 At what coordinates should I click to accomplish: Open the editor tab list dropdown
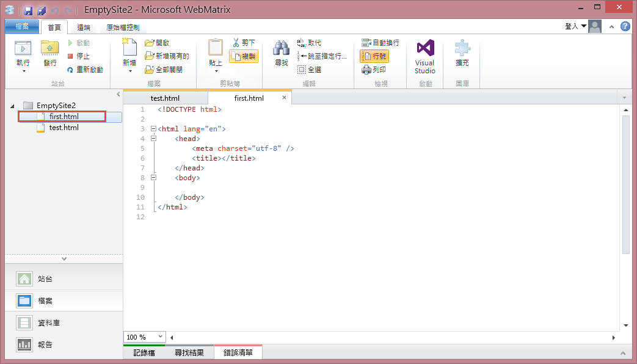(624, 98)
